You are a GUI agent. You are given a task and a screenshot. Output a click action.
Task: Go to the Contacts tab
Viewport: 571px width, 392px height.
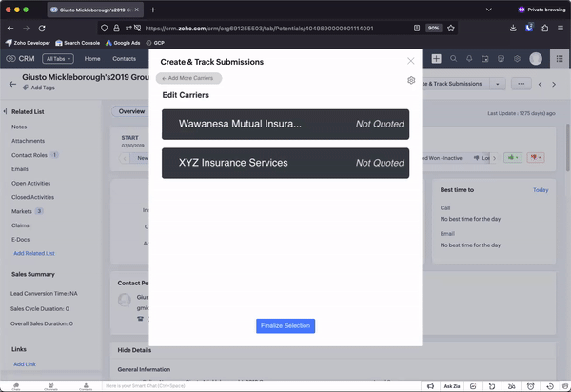(125, 59)
